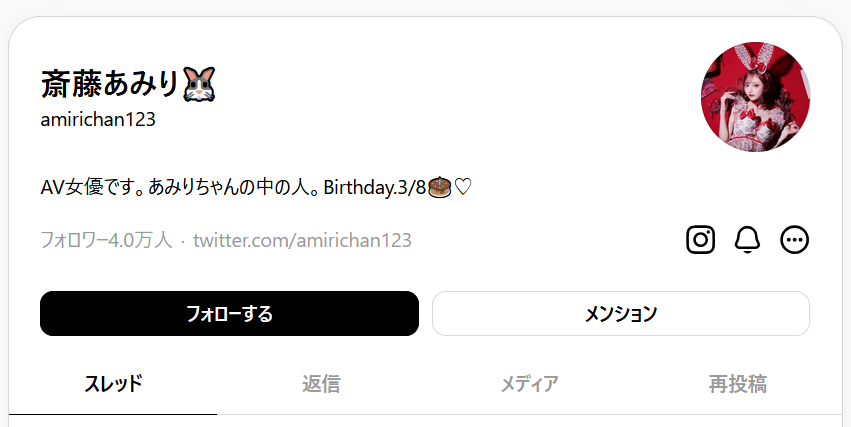
Task: View the circular profile avatar photo
Action: (x=755, y=98)
